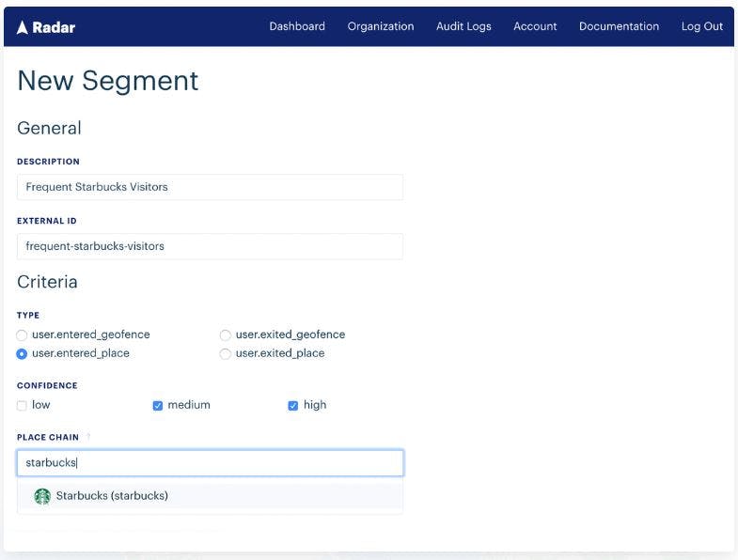Uncheck the medium confidence checkbox
This screenshot has height=560, width=738.
158,406
